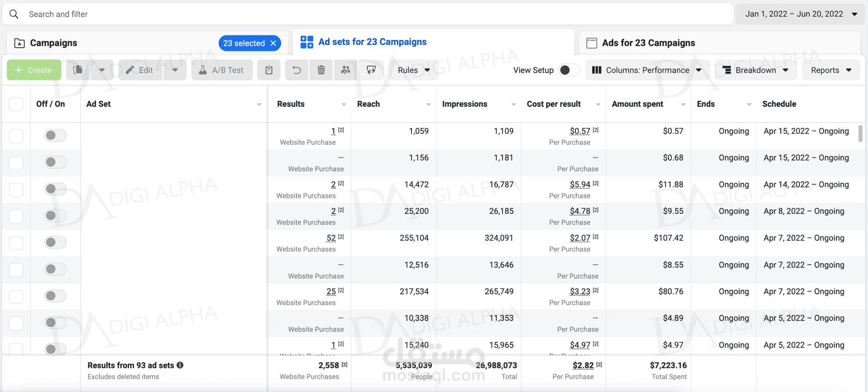Click the 52 results value
This screenshot has height=392, width=868.
click(x=331, y=238)
